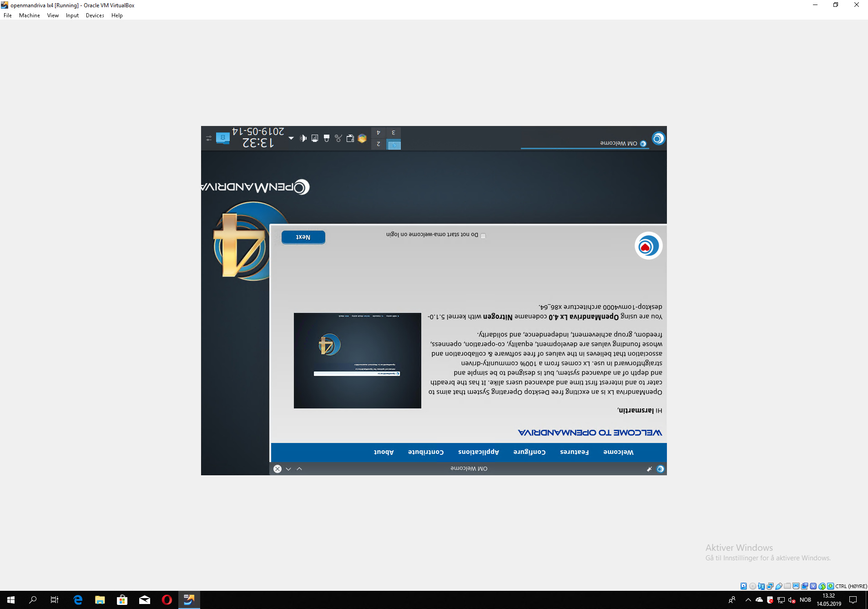Switch to the highlighted virtual desktop 1
The height and width of the screenshot is (609, 868).
tap(394, 145)
